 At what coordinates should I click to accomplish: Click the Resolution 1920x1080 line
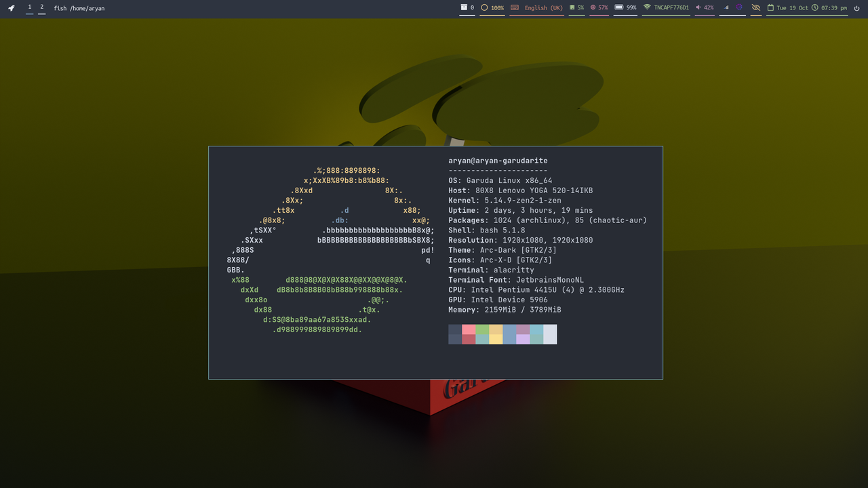pos(521,240)
